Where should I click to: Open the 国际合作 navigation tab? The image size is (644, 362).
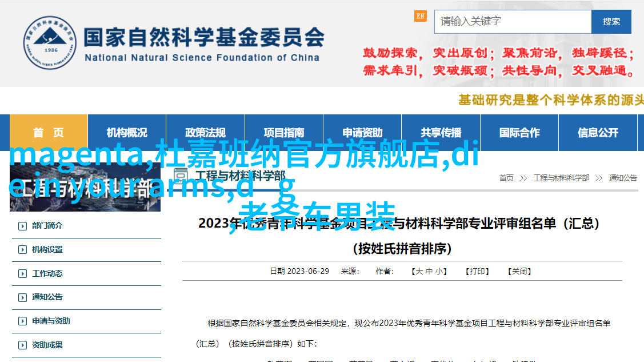(x=519, y=132)
